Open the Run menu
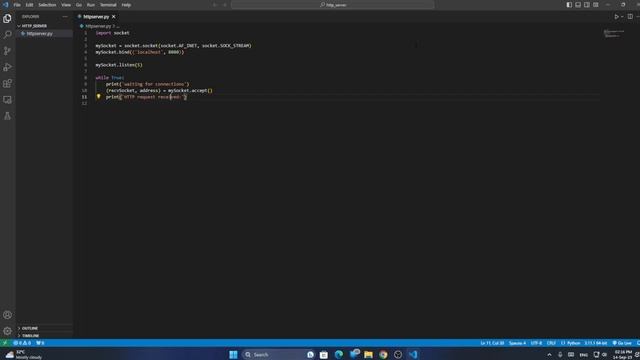The height and width of the screenshot is (360, 640). [x=91, y=5]
